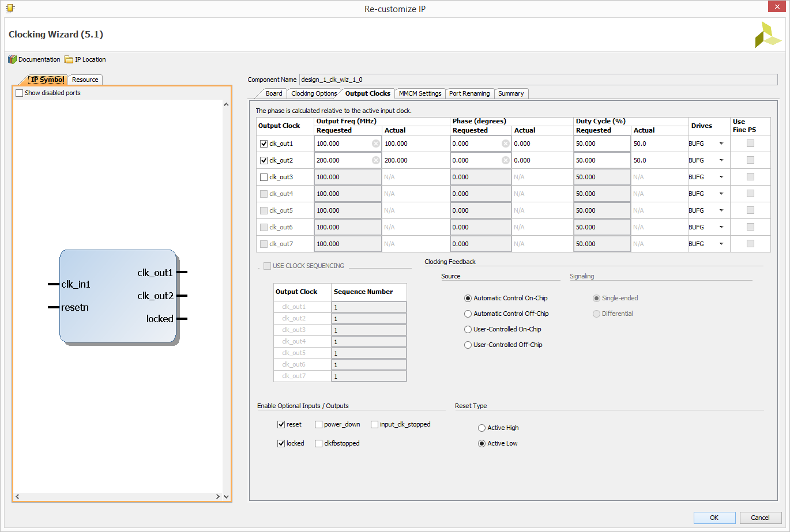790x532 pixels.
Task: Clear the clk_out1 requested frequency field
Action: coord(376,144)
